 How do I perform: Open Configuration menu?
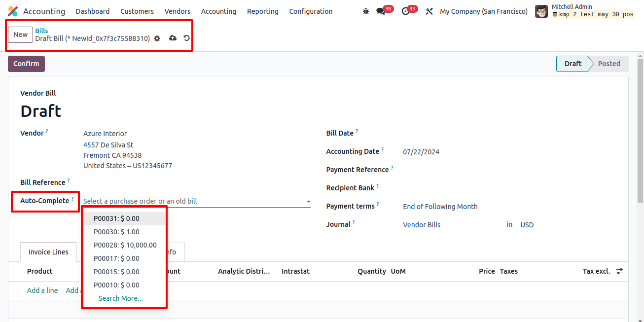pyautogui.click(x=311, y=11)
